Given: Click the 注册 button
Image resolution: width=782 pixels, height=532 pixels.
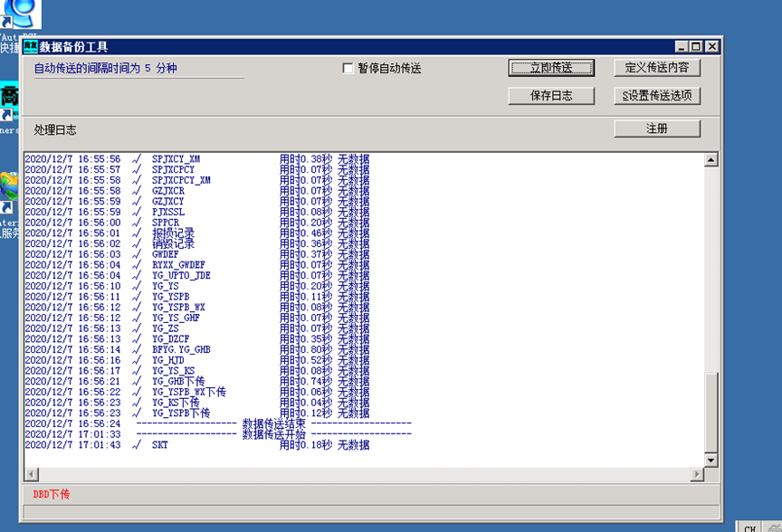Looking at the screenshot, I should (657, 128).
